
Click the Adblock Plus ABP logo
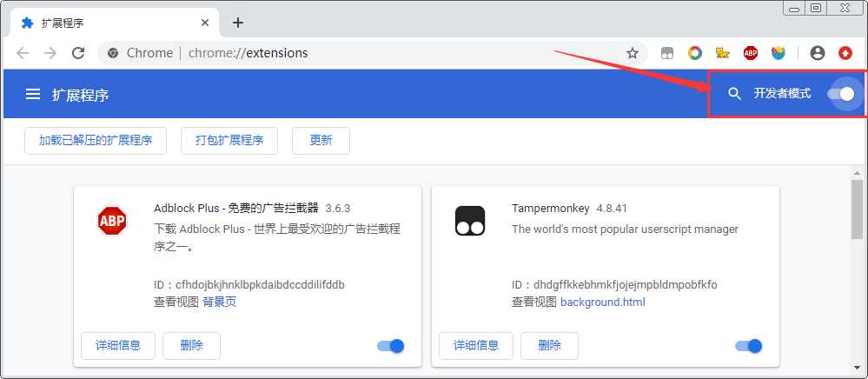(x=112, y=221)
